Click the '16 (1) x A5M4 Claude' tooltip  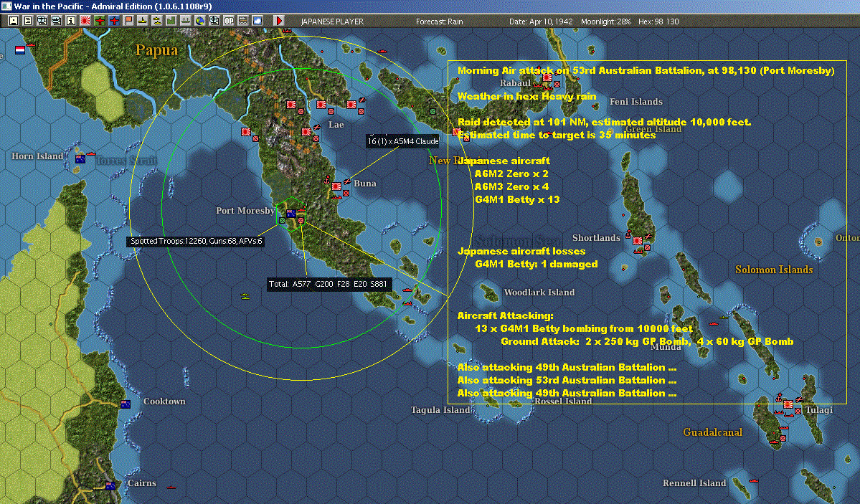[402, 141]
